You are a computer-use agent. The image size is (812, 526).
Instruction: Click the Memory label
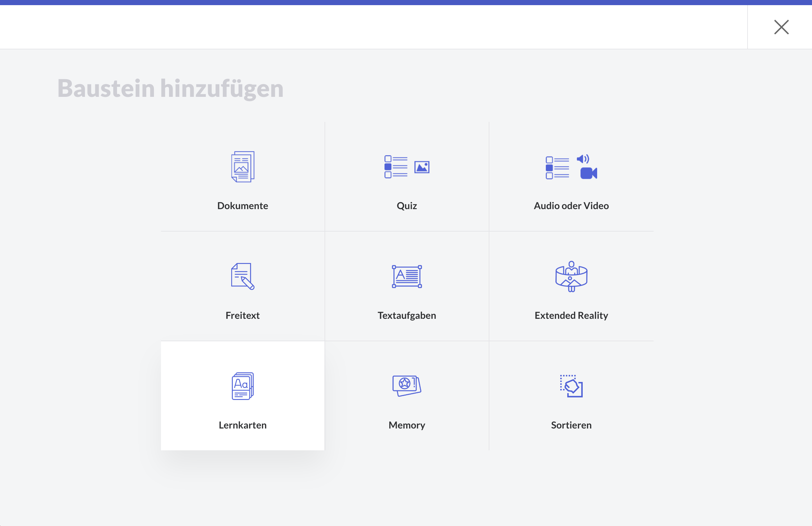click(407, 425)
